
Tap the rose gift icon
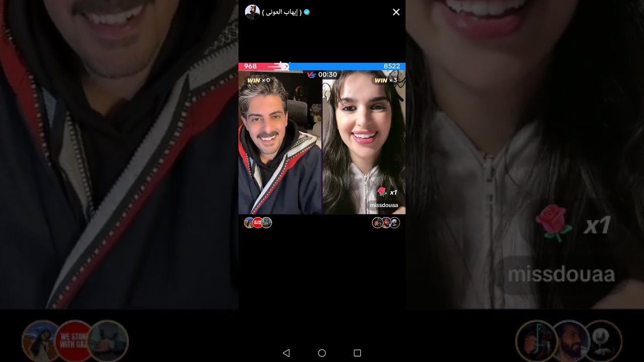click(x=382, y=192)
